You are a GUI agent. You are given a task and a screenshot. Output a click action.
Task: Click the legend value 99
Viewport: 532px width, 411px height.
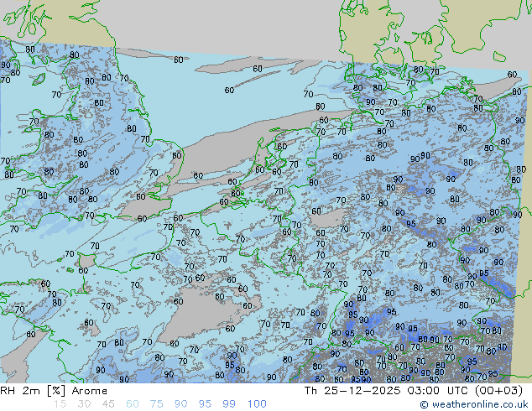tap(229, 404)
